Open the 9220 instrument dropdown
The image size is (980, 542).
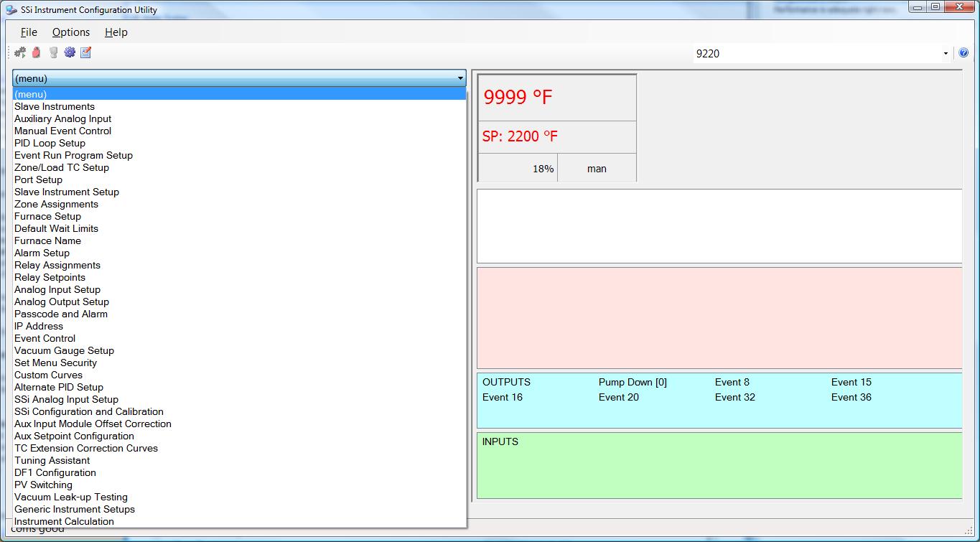945,53
